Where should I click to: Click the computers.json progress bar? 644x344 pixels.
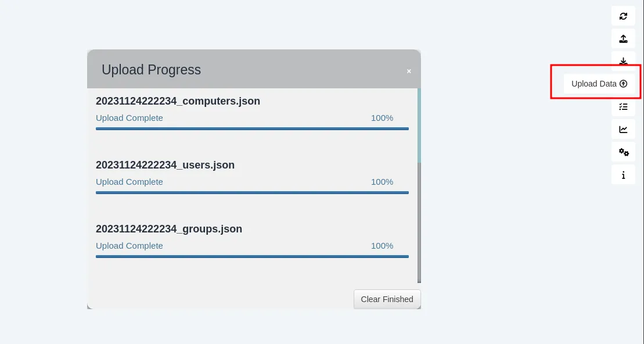click(x=252, y=129)
